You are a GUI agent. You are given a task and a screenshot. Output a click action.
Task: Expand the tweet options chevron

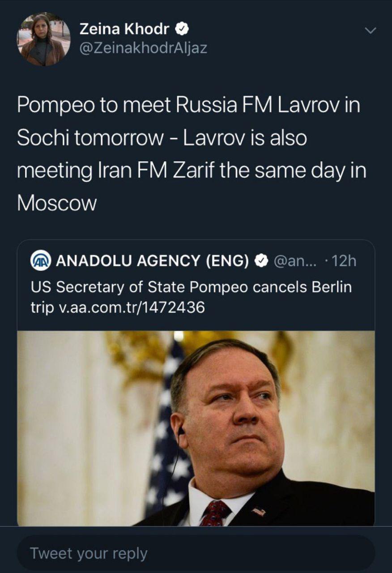pyautogui.click(x=371, y=30)
